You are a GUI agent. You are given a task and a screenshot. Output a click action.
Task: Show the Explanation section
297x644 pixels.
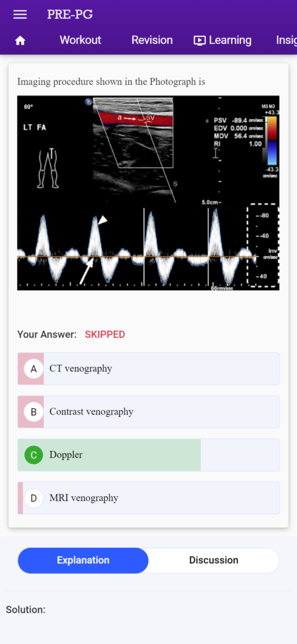[x=83, y=560]
